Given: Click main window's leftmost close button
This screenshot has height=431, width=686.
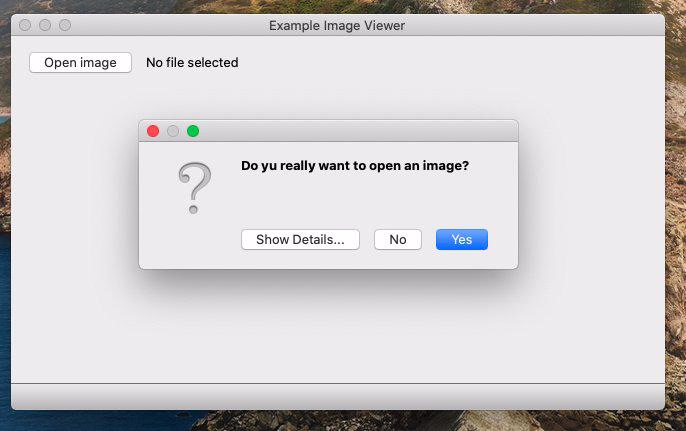Looking at the screenshot, I should 25,25.
